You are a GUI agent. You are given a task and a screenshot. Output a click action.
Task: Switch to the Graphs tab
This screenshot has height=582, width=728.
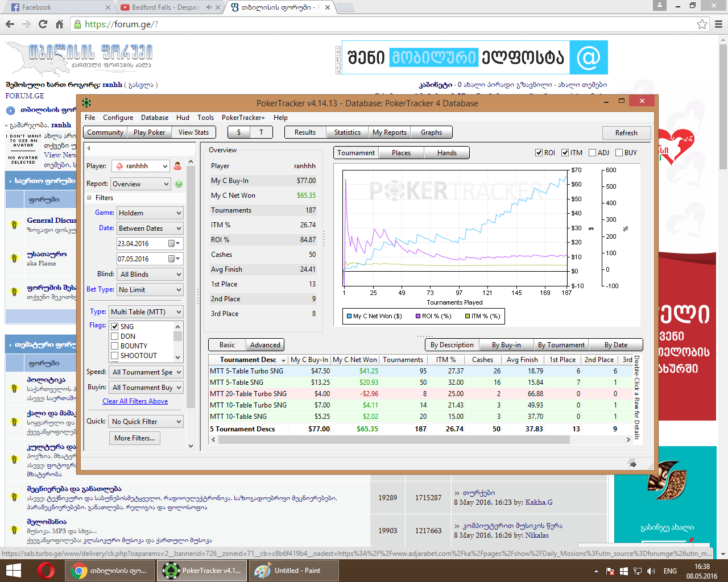432,132
